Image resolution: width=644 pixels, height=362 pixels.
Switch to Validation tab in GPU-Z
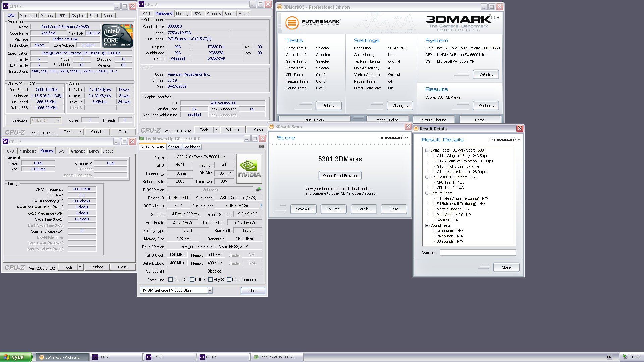(193, 147)
